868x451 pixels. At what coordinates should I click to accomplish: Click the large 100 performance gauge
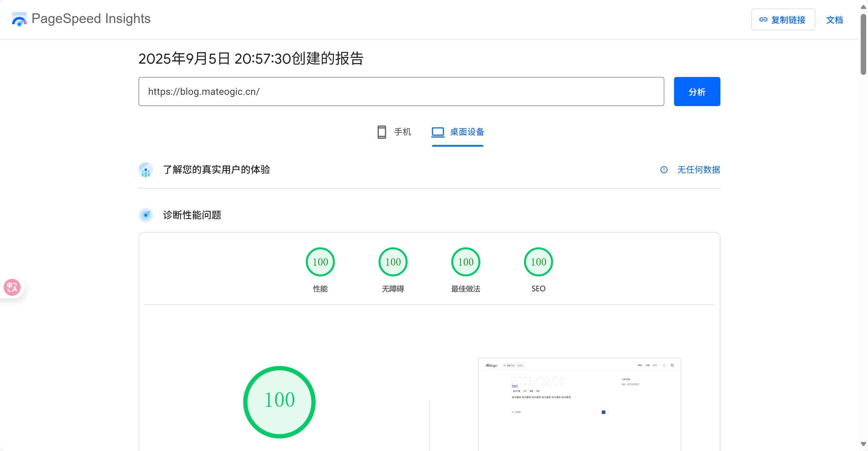279,402
